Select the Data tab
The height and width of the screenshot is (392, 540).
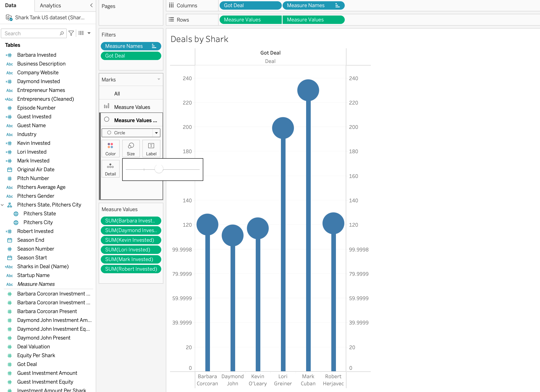(x=11, y=5)
